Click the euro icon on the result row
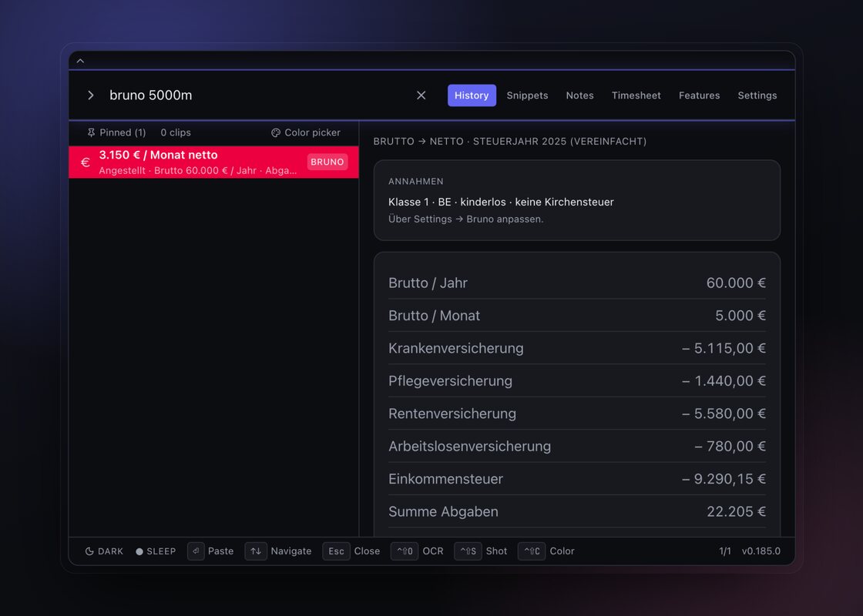Image resolution: width=863 pixels, height=616 pixels. point(86,162)
